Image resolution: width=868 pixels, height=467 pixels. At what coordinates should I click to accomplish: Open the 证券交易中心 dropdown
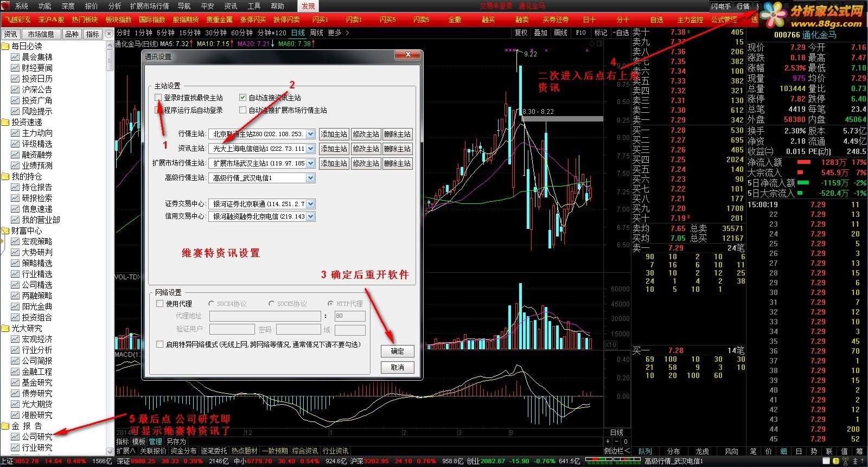tap(310, 204)
